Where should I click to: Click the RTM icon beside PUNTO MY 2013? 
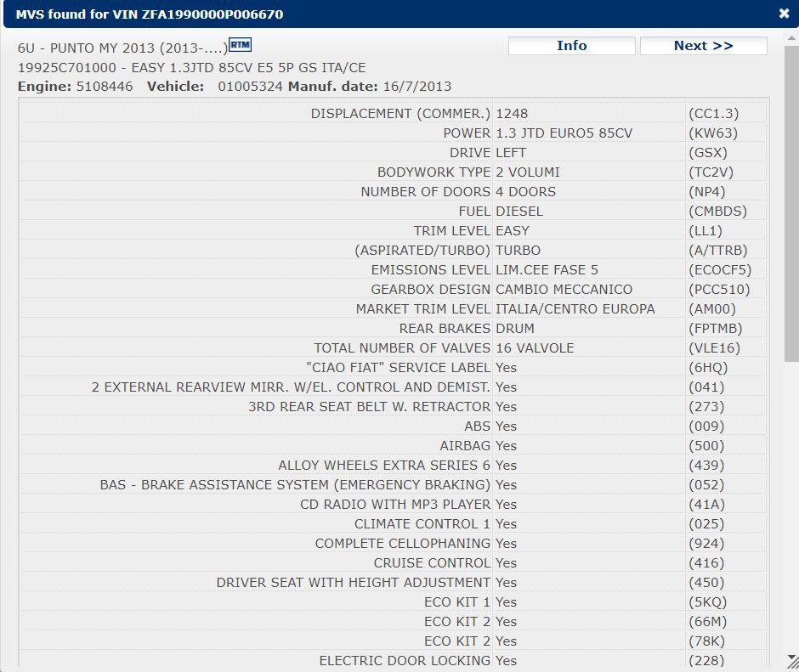pyautogui.click(x=240, y=45)
